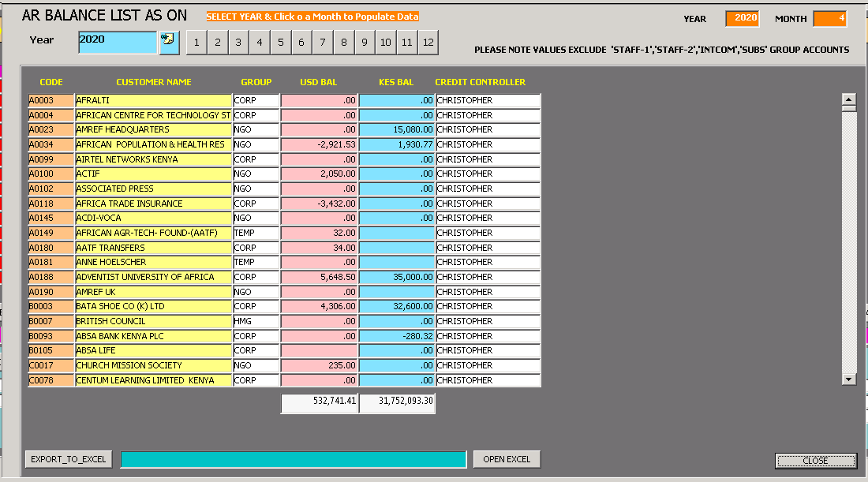Screen dimensions: 868x482
Task: Click KES balance 35,000.00
Action: click(396, 277)
